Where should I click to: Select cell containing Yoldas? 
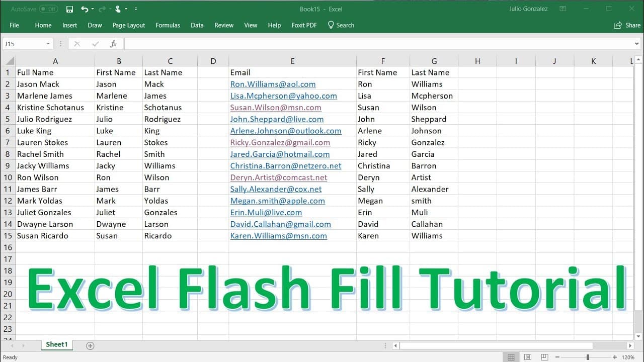(170, 201)
